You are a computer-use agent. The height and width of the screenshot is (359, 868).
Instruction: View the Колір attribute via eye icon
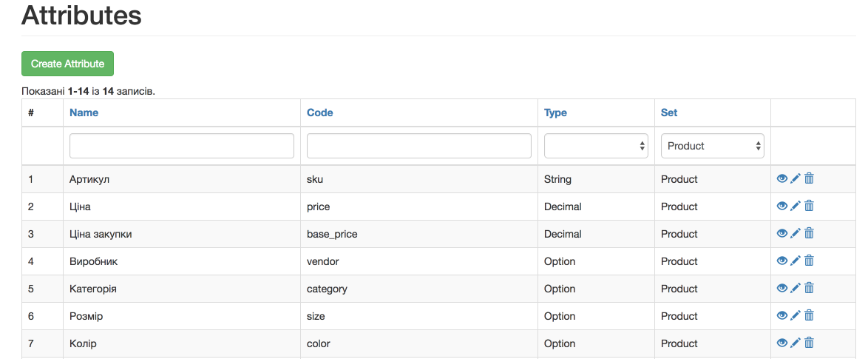[782, 343]
